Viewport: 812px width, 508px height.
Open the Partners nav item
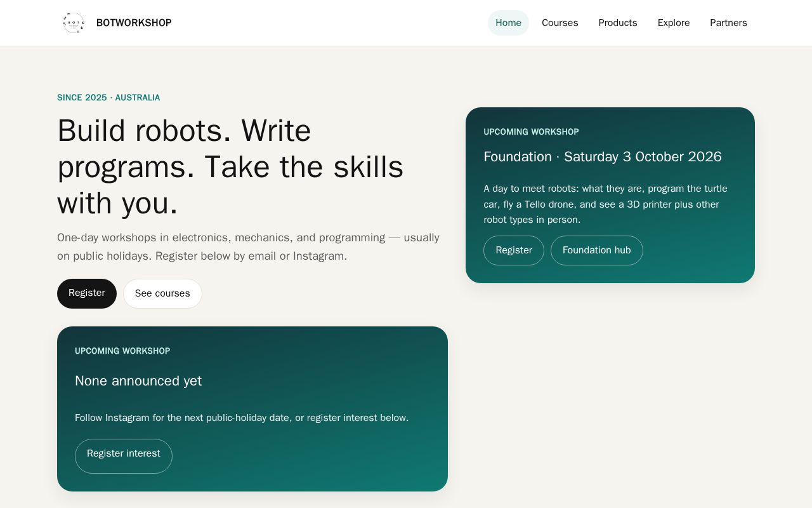[x=728, y=23]
